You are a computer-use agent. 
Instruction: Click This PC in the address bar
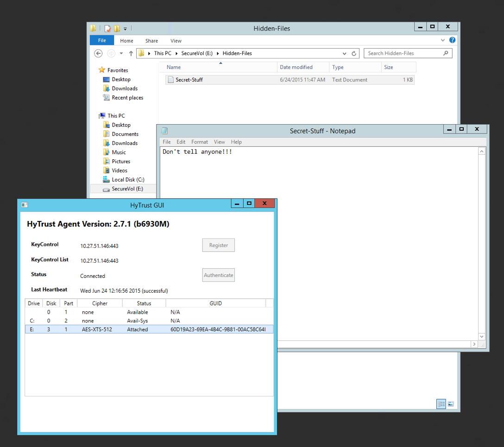point(163,53)
